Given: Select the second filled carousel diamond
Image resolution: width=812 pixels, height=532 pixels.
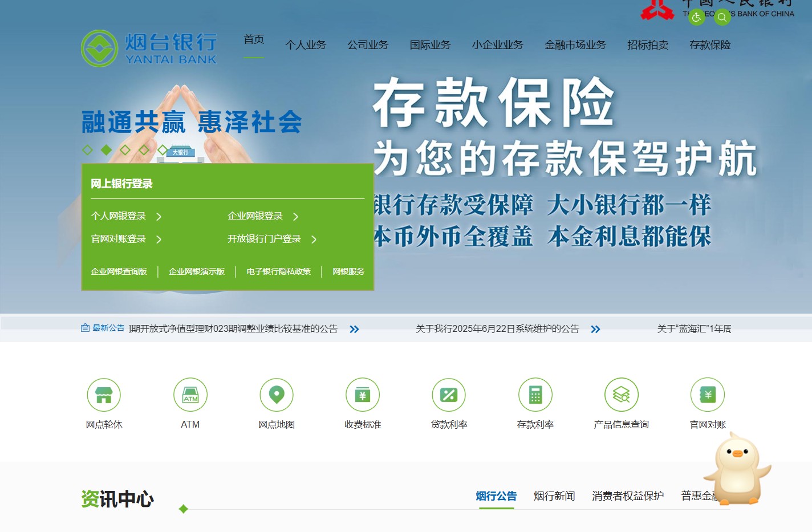Looking at the screenshot, I should (106, 150).
